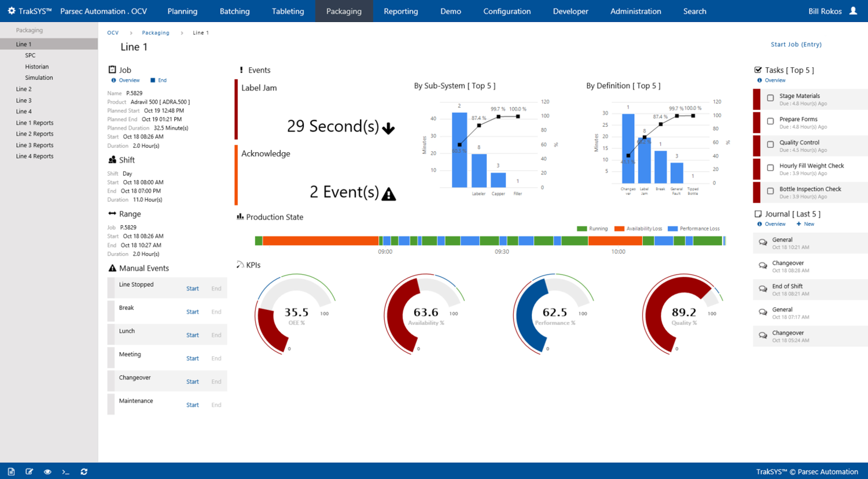Open the console prompt icon in footer
The image size is (868, 479).
click(x=65, y=471)
